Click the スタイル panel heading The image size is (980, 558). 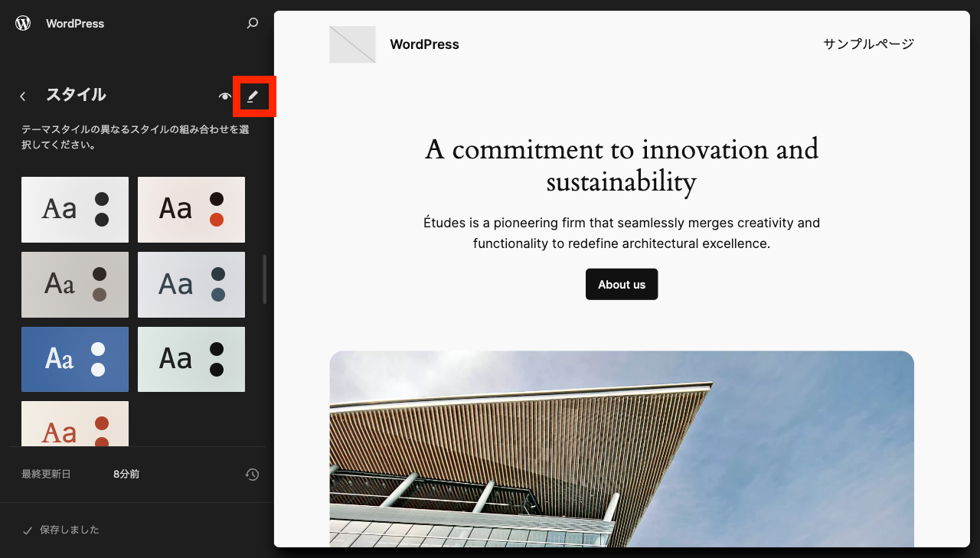tap(76, 95)
